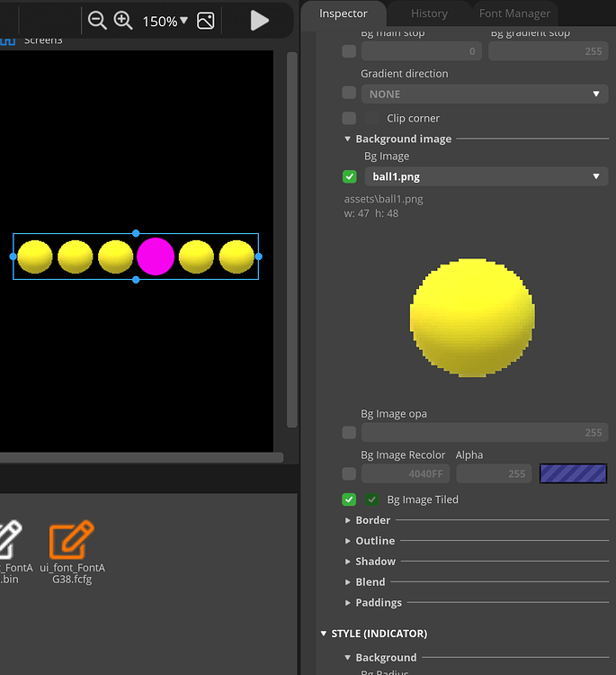Disable the Bg Image Tiled checkbox
The width and height of the screenshot is (616, 675).
point(349,499)
